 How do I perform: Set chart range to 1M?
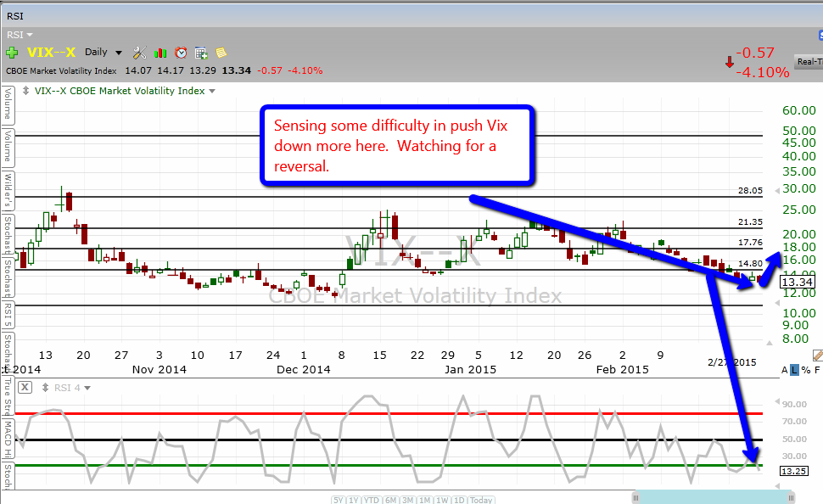(x=425, y=500)
